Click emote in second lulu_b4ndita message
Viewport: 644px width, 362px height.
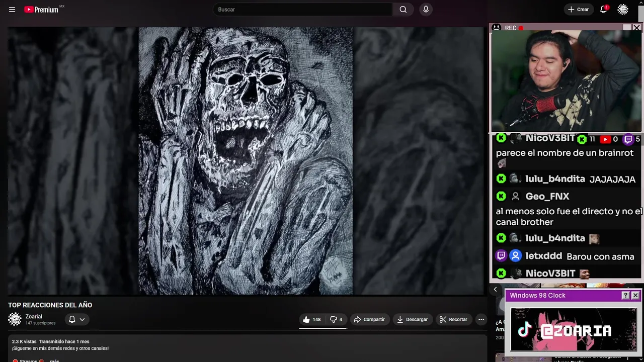[x=594, y=239]
